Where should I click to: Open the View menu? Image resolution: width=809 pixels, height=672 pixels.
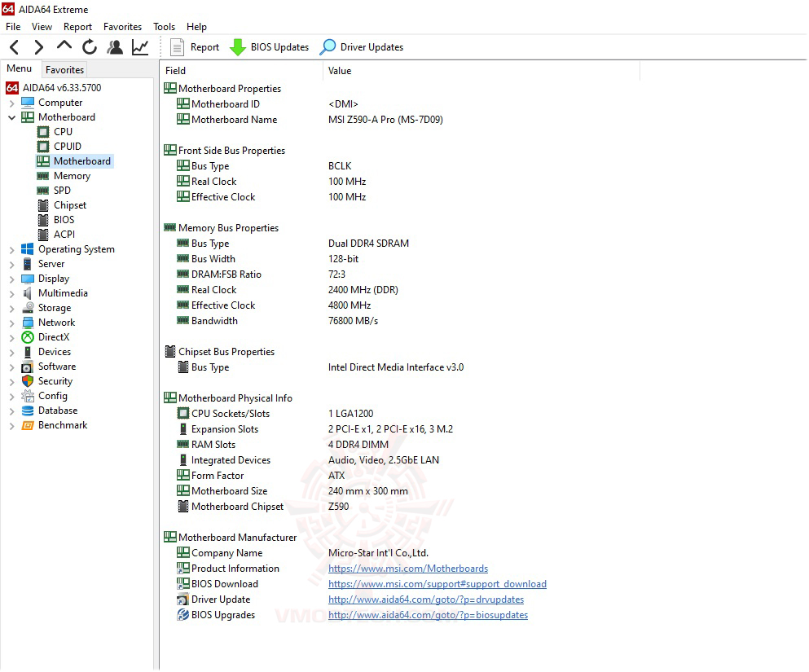pos(42,27)
